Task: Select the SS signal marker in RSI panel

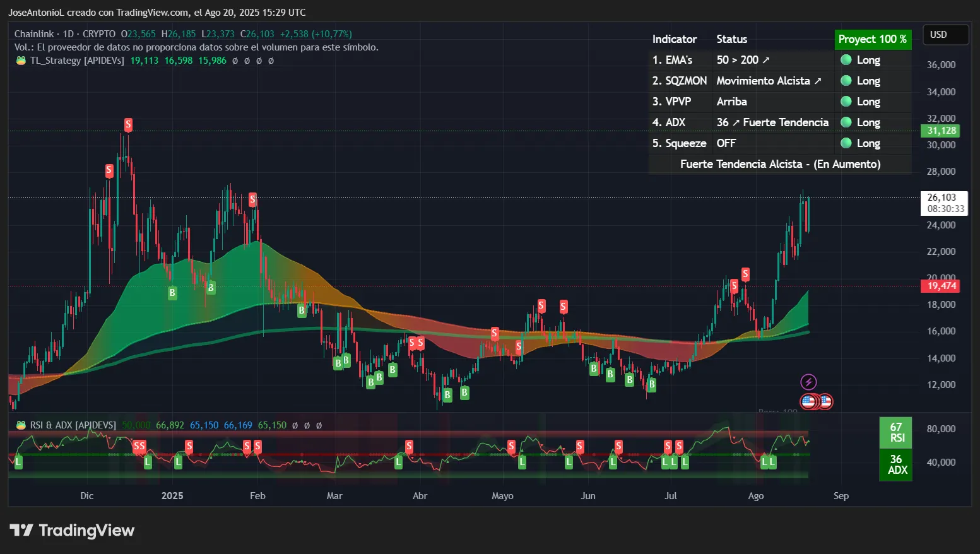Action: coord(139,446)
